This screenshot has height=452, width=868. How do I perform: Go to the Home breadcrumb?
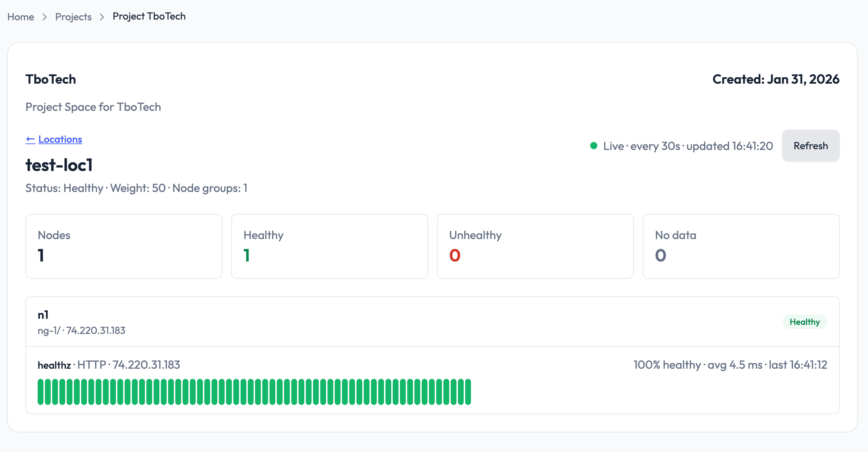[21, 17]
